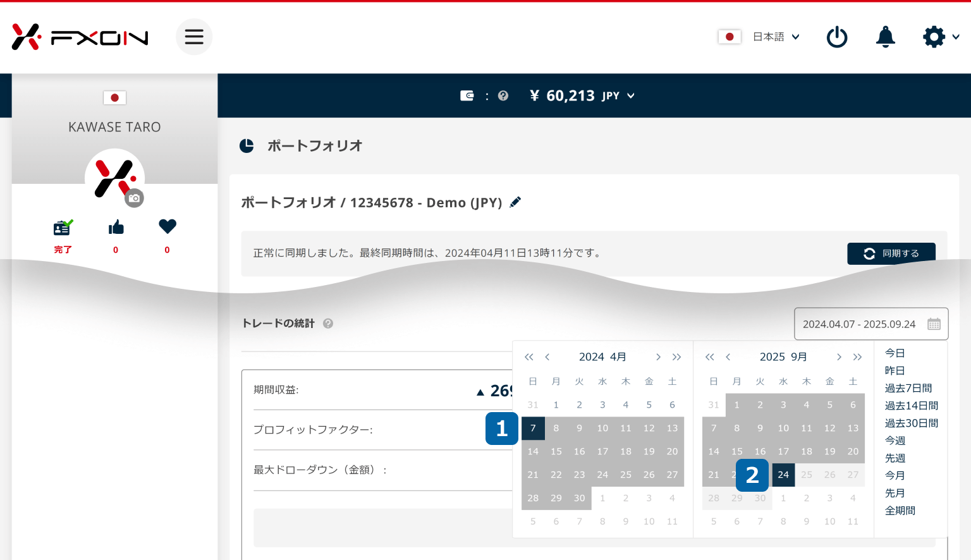The image size is (971, 560).
Task: Click the help icon next to トレードの統計
Action: coord(328,324)
